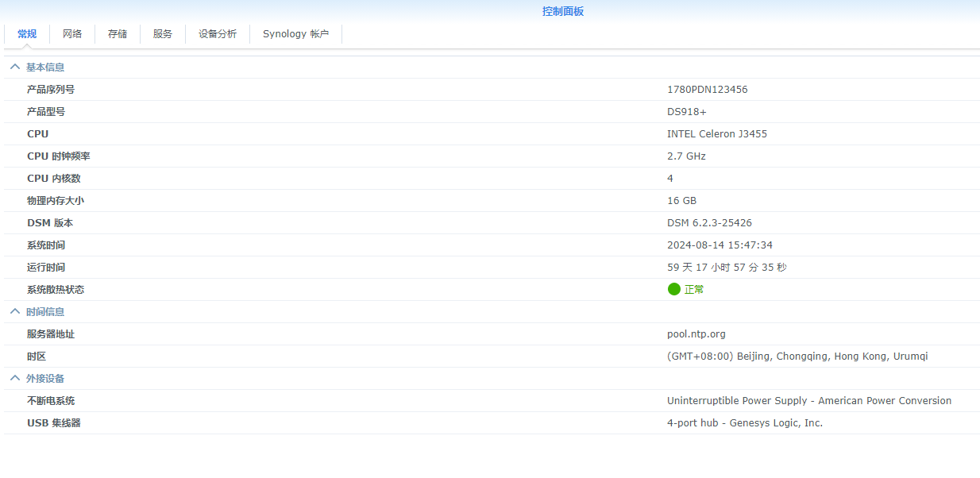Click the 产品型号 label

[x=46, y=112]
